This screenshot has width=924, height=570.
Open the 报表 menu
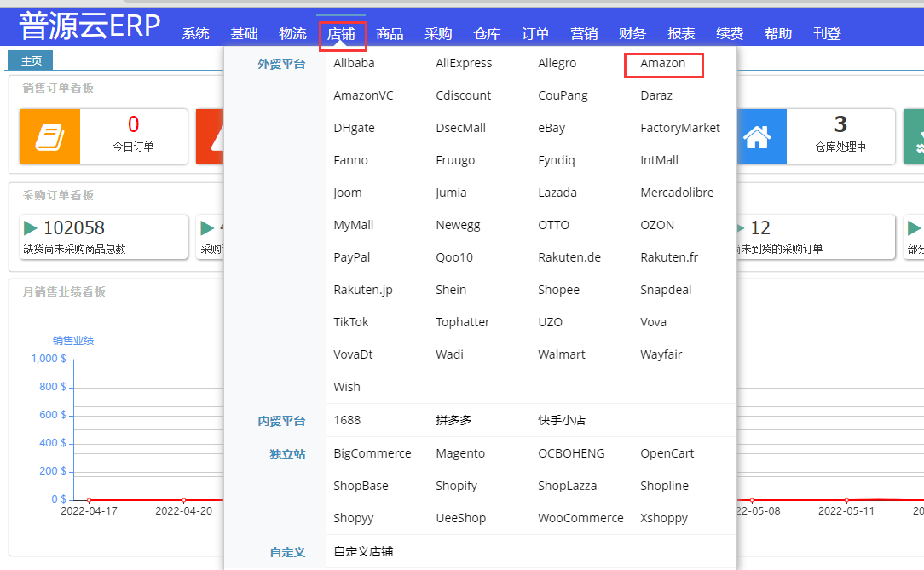point(681,33)
